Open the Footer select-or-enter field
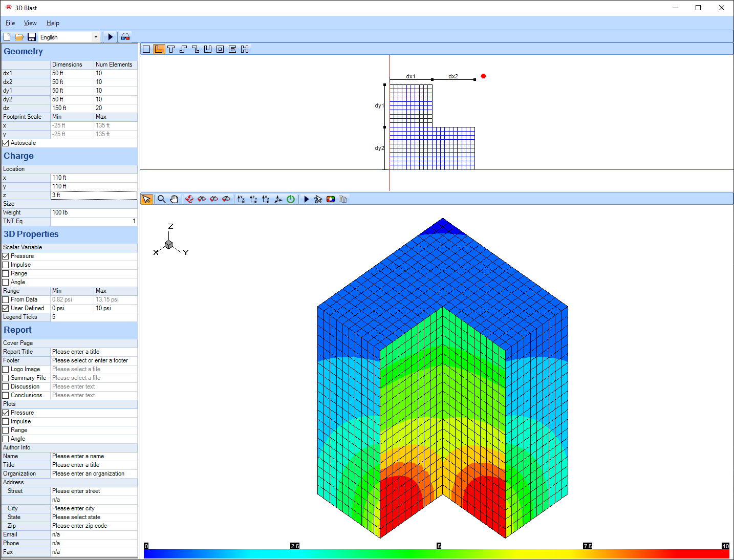 tap(94, 360)
